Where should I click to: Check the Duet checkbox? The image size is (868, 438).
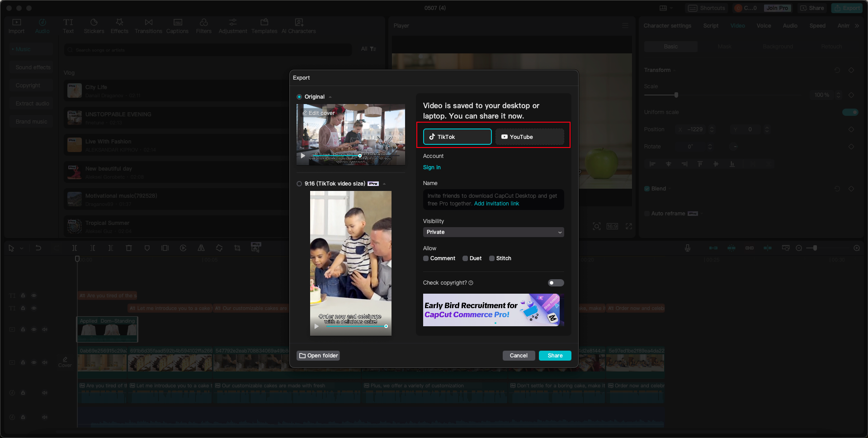tap(465, 258)
